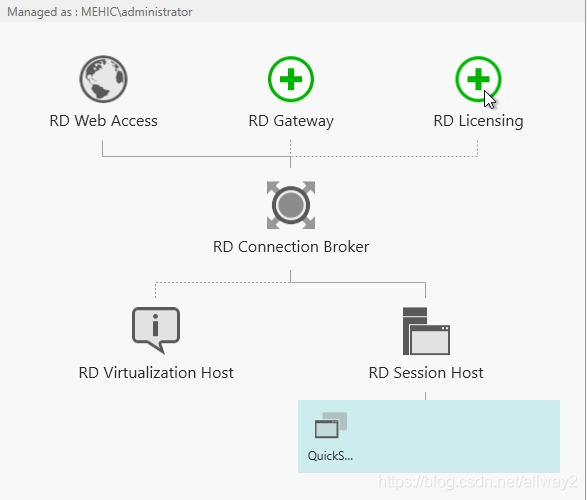Click the RD Licensing text label
Viewport: 587px width, 500px height.
(478, 121)
